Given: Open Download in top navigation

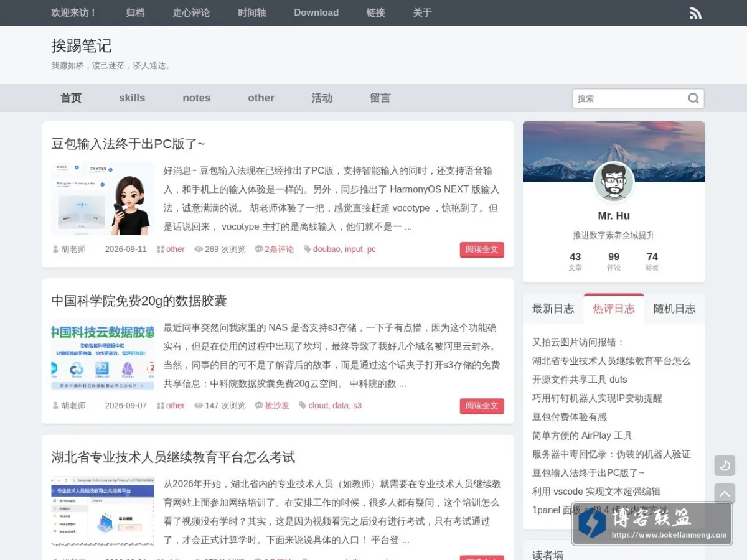Looking at the screenshot, I should pos(316,12).
